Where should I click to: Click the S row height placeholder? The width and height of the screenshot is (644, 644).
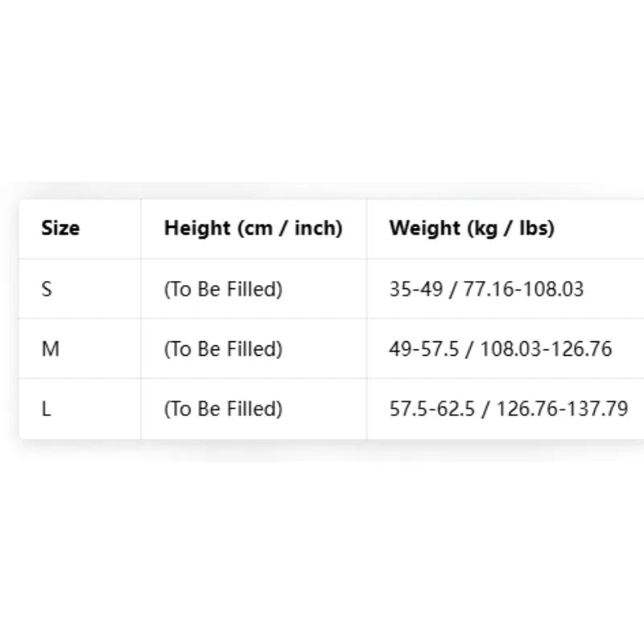coord(223,289)
